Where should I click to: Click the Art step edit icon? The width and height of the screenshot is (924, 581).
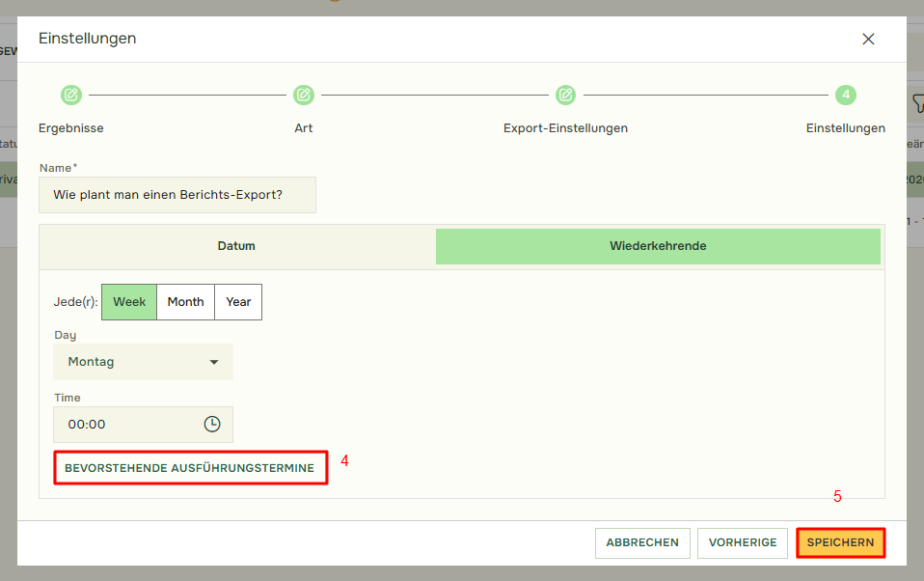coord(304,95)
